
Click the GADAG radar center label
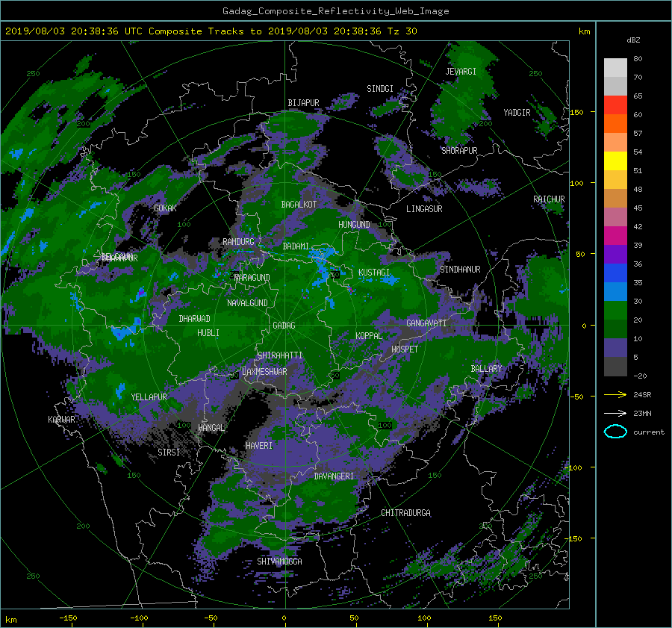click(284, 326)
